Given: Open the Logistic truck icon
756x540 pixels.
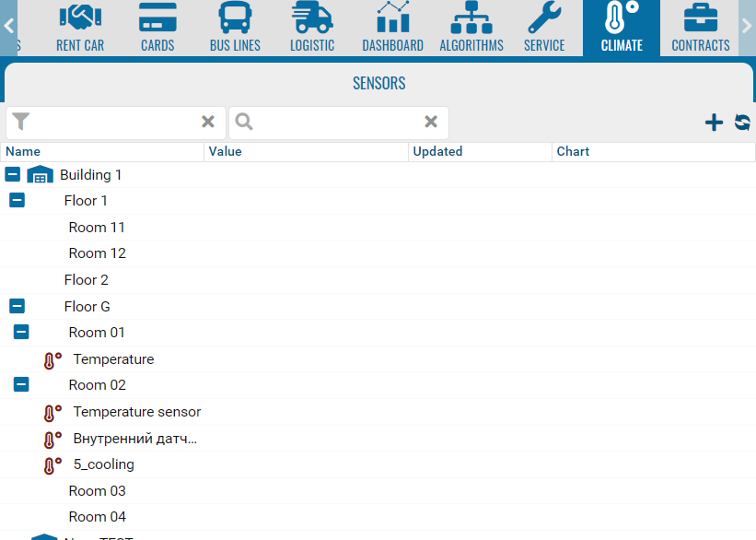Looking at the screenshot, I should tap(312, 18).
